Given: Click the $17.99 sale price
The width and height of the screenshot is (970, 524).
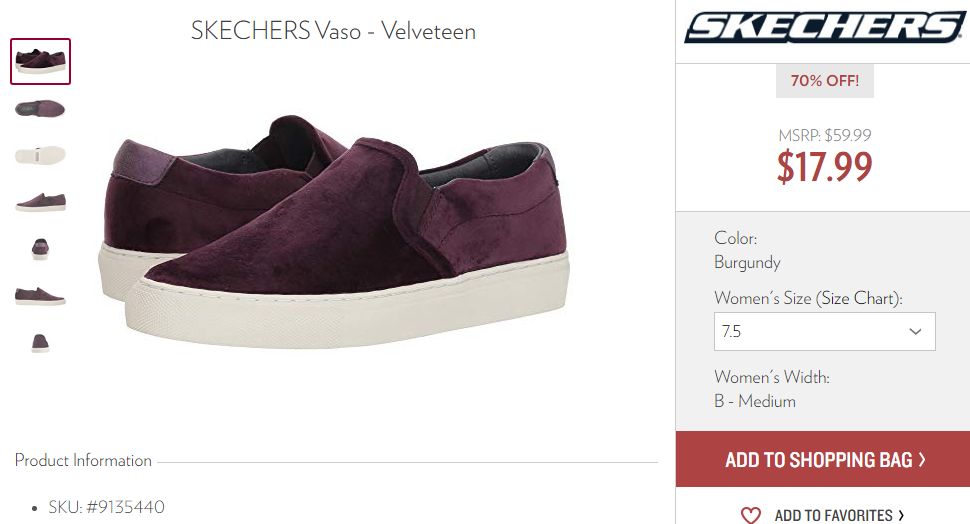Looking at the screenshot, I should click(x=824, y=167).
